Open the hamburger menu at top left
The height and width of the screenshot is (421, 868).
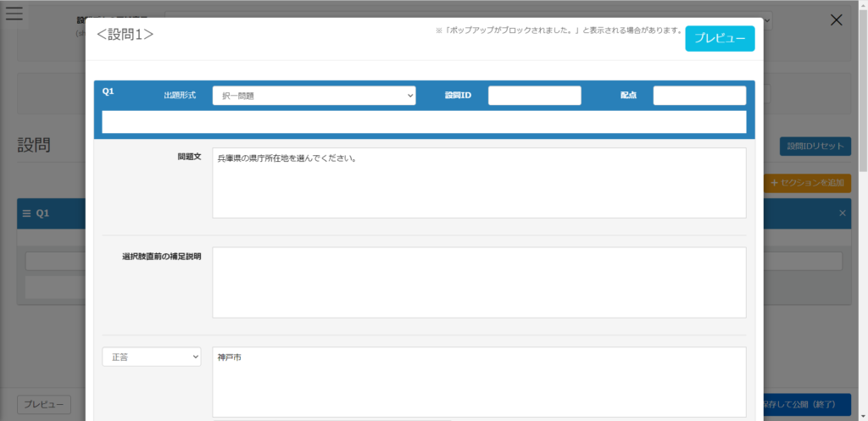point(14,14)
